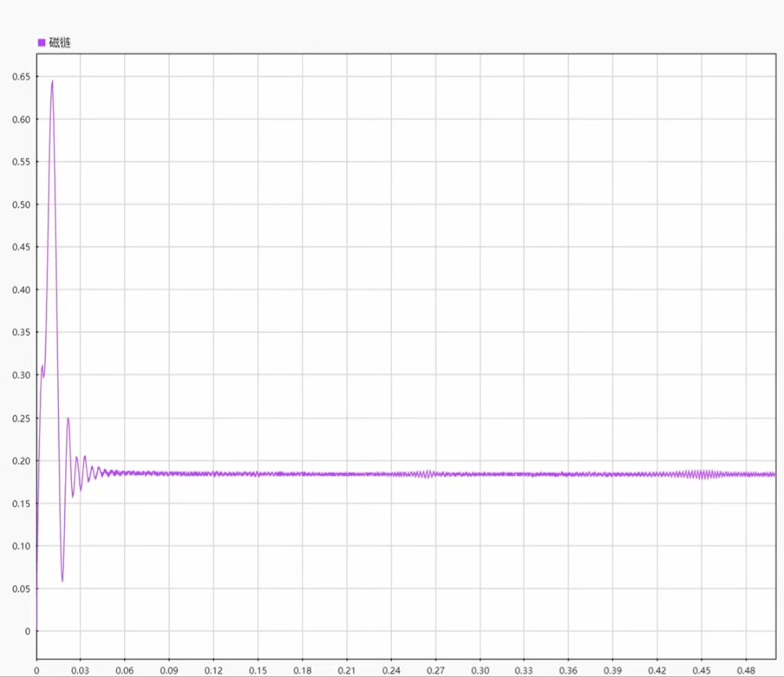Click the x-axis value 0.27

click(436, 670)
